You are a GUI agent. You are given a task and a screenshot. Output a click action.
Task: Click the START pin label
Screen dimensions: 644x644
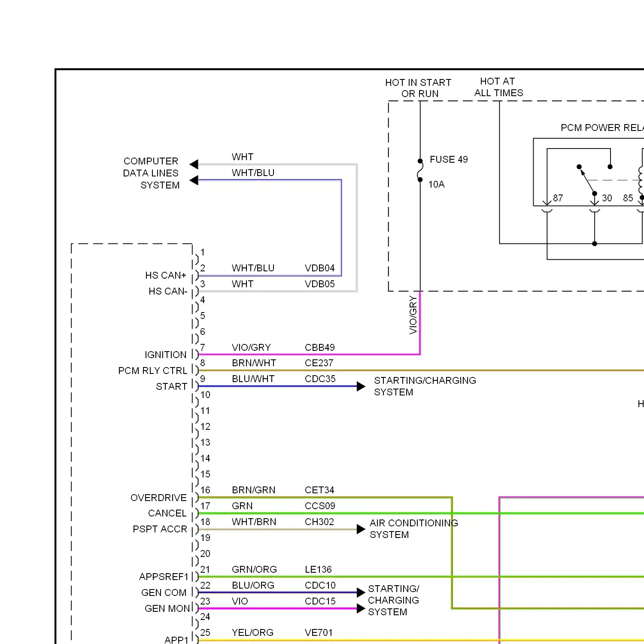(x=171, y=386)
